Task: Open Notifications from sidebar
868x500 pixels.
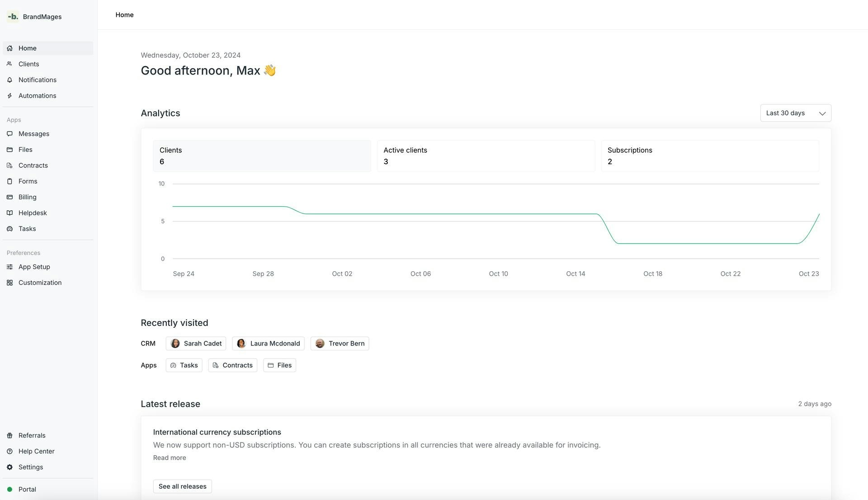Action: coord(48,80)
